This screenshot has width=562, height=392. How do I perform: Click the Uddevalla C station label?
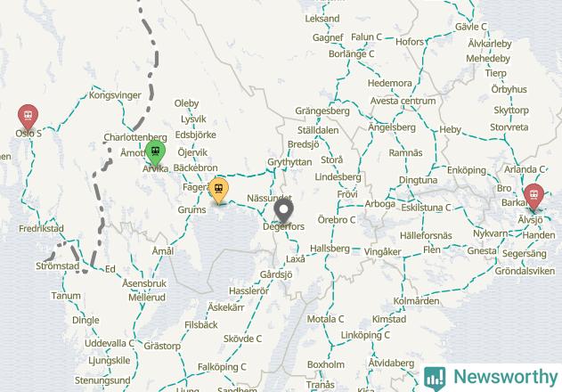pos(110,343)
